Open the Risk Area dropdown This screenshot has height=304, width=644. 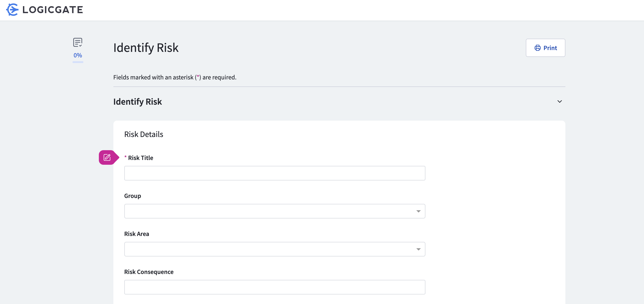click(275, 249)
